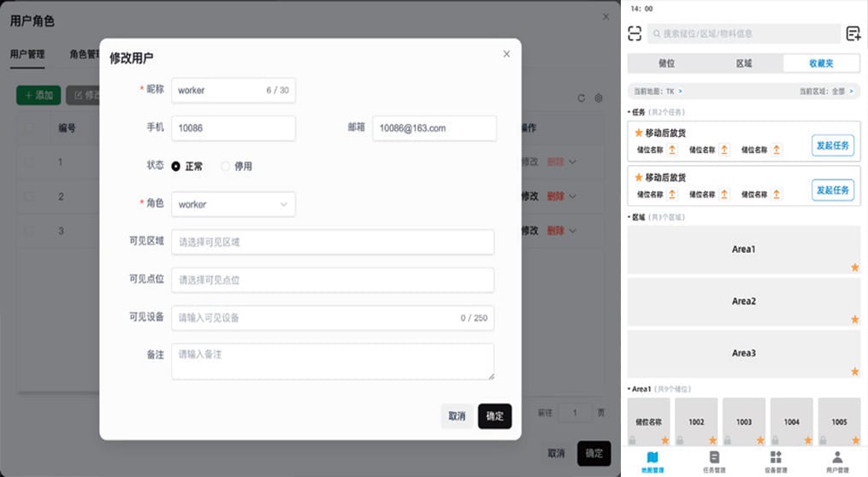Open the 角色 worker dropdown
This screenshot has width=868, height=477.
click(x=233, y=204)
